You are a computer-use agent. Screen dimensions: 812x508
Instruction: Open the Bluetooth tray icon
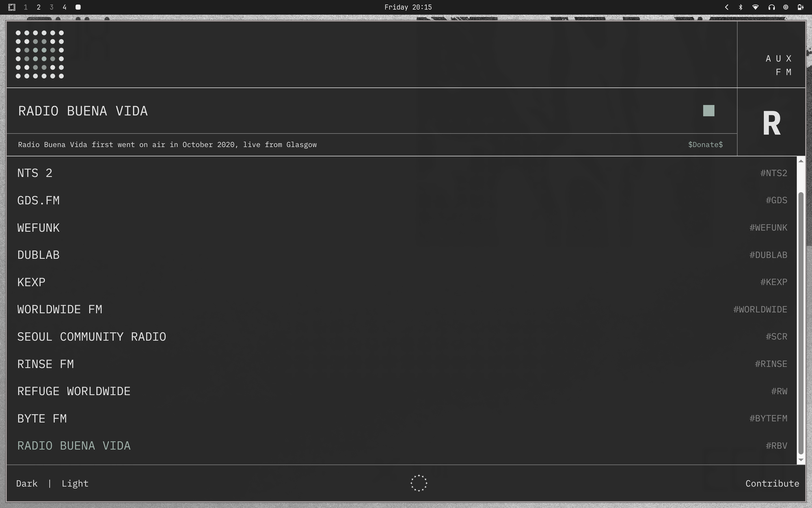click(741, 7)
